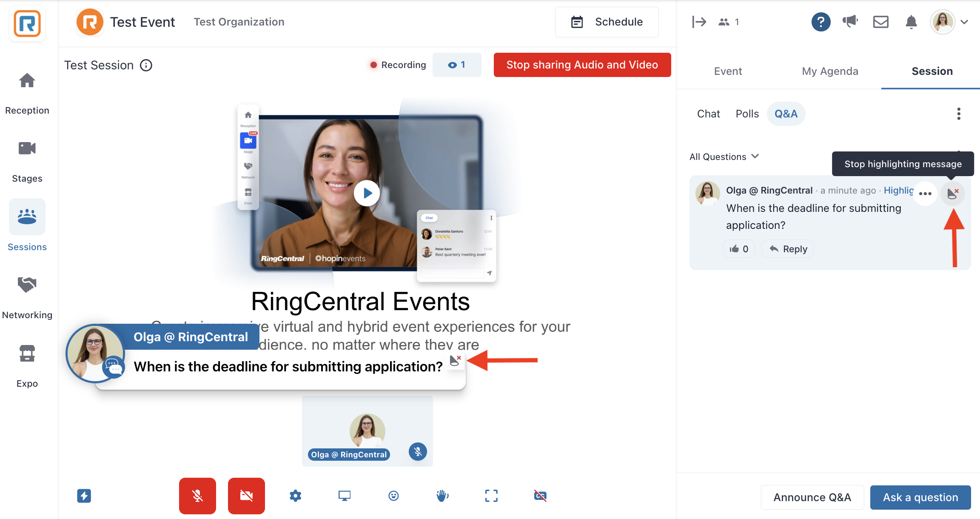Screen dimensions: 980x519
Task: Select the Q&A sub-tab
Action: [786, 114]
